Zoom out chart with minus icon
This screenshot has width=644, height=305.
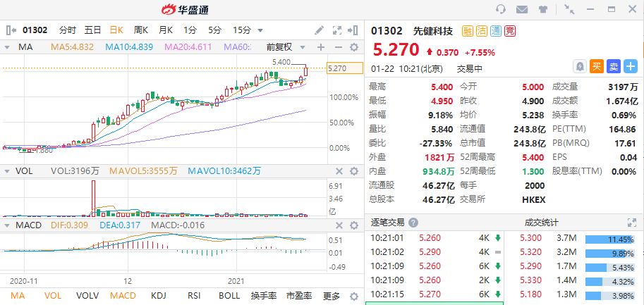(339, 48)
